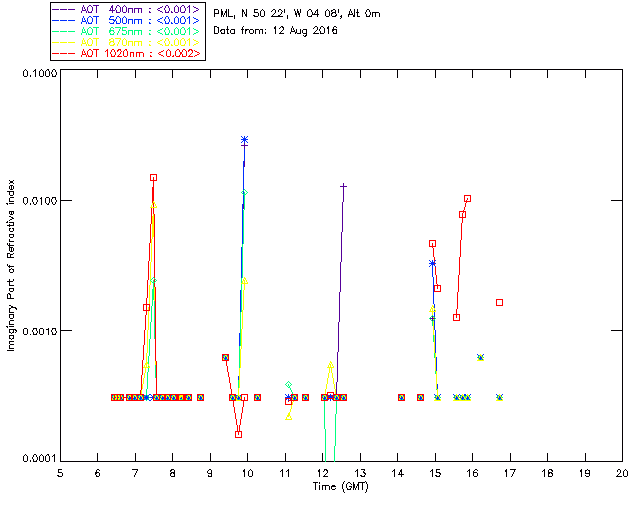Click the x-axis tick label 10

tap(247, 473)
